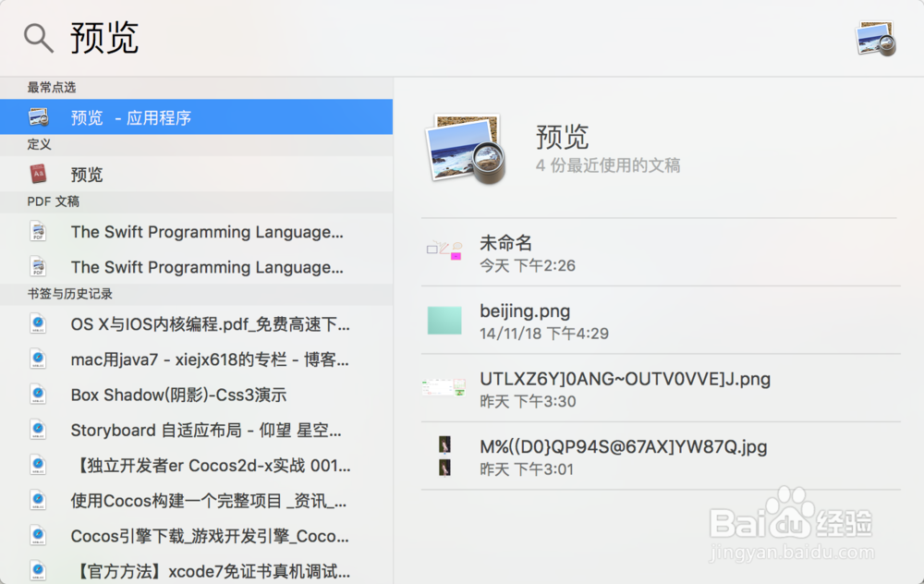924x584 pixels.
Task: Click the PDF icon of the second Swift Programming result
Action: point(38,267)
